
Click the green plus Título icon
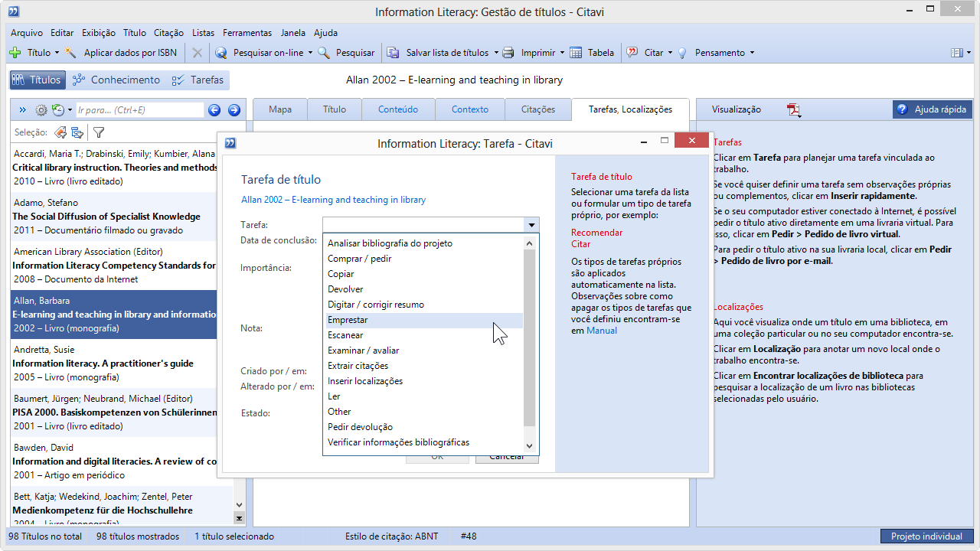click(15, 53)
